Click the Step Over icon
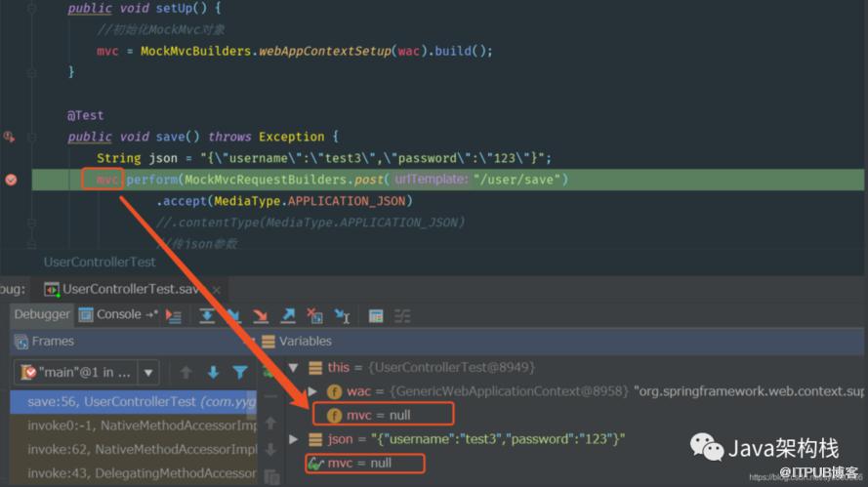Screen dimensions: 868x487 (x=206, y=316)
